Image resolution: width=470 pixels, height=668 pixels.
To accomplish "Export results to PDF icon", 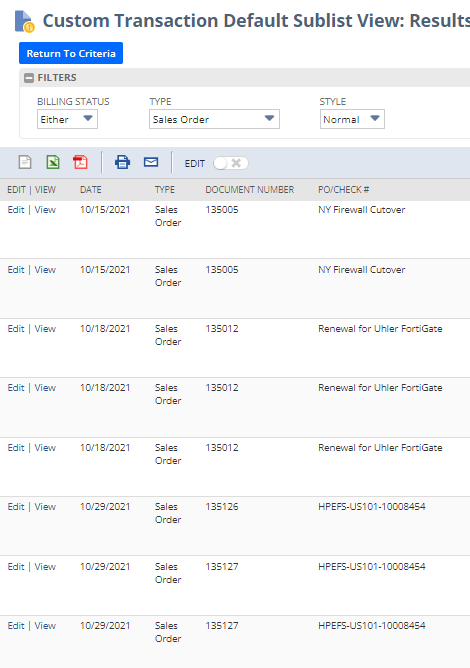I will coord(80,162).
